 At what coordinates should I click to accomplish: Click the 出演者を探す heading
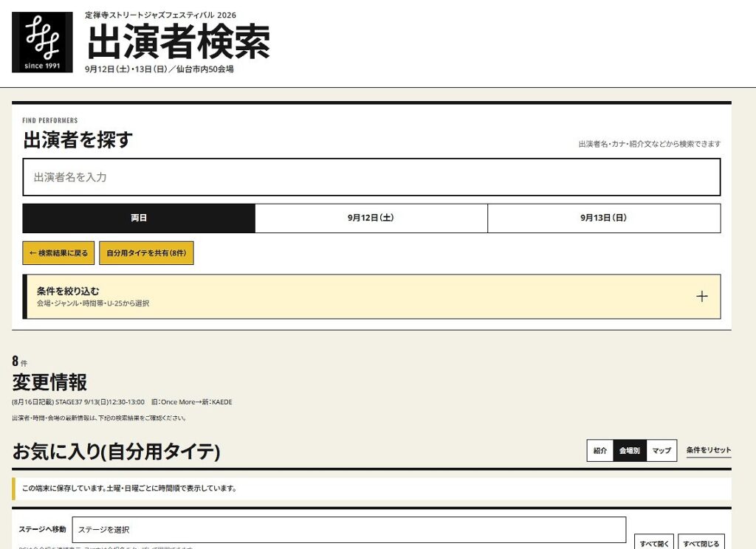tap(78, 139)
